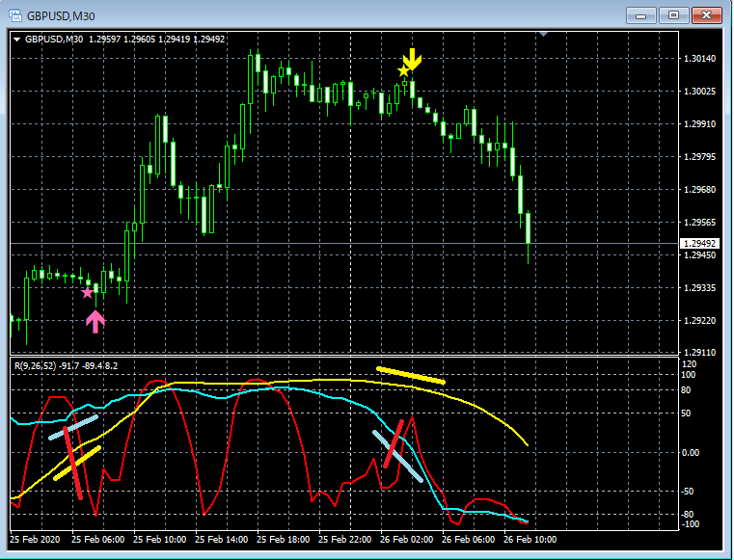Click the price scale value 1.29110

pos(699,352)
